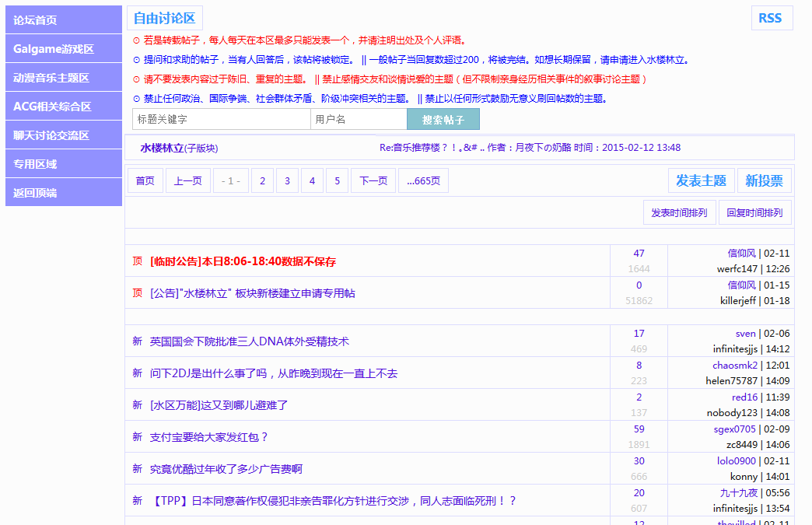Image resolution: width=812 pixels, height=525 pixels.
Task: Click reply count 59 on 支付宝 row
Action: click(x=639, y=429)
